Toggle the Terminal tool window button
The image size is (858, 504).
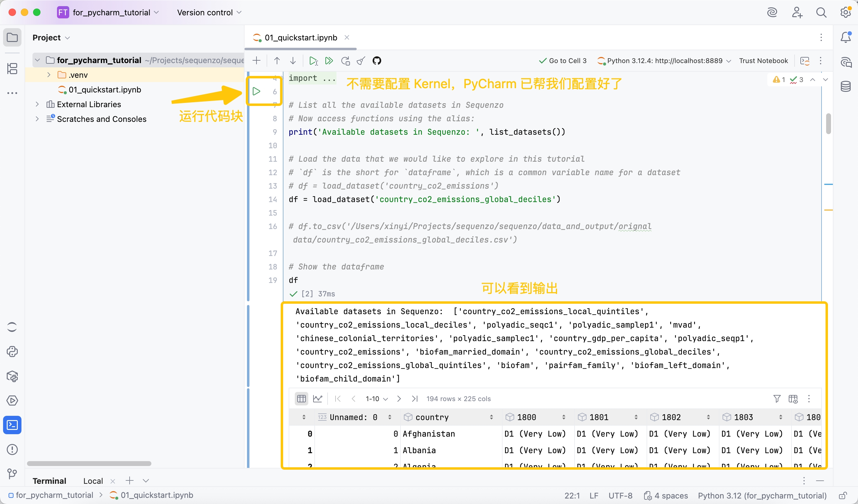click(12, 425)
